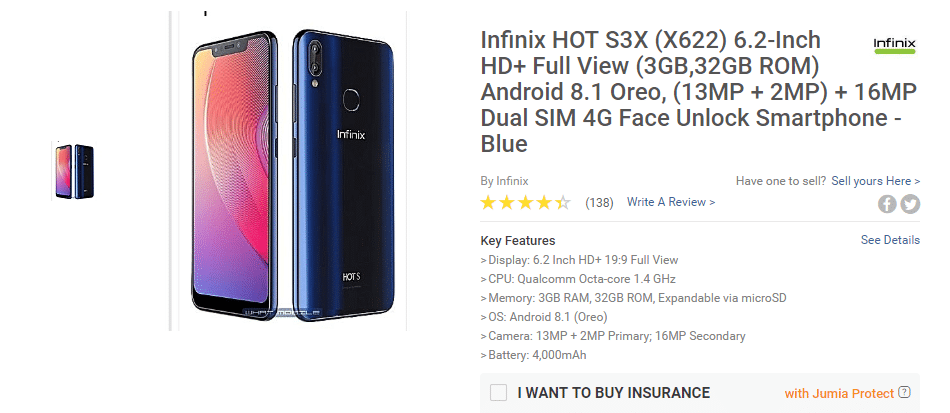Click the Battery 4,000mAh feature line
Image resolution: width=950 pixels, height=413 pixels.
pyautogui.click(x=533, y=355)
